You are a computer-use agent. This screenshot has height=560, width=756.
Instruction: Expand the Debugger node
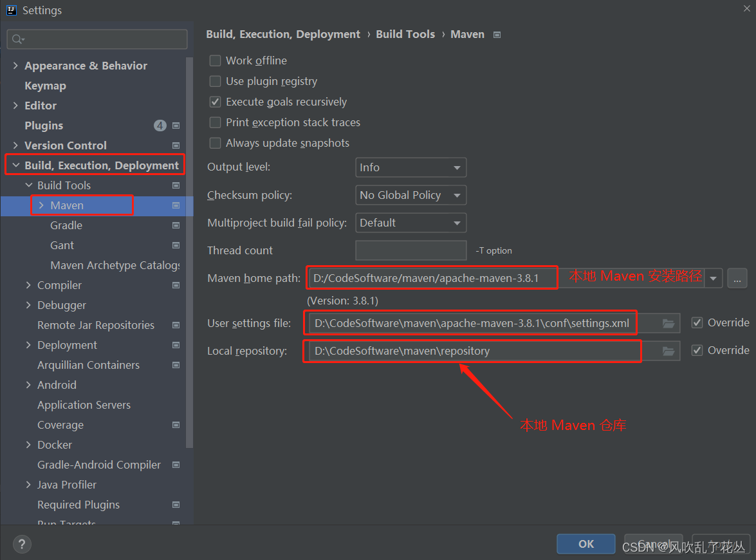coord(28,305)
